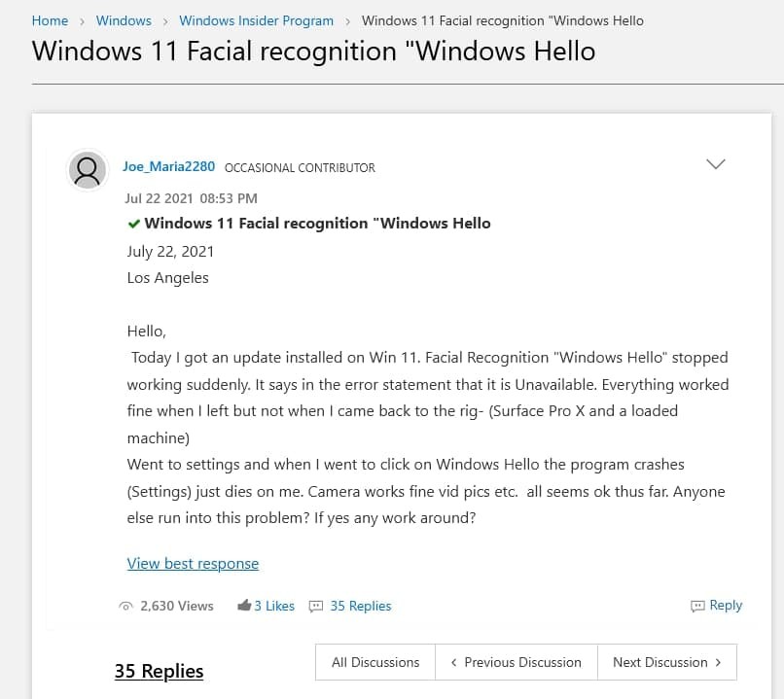The image size is (784, 699).
Task: Click chevron separator after Home breadcrumb
Action: [82, 21]
